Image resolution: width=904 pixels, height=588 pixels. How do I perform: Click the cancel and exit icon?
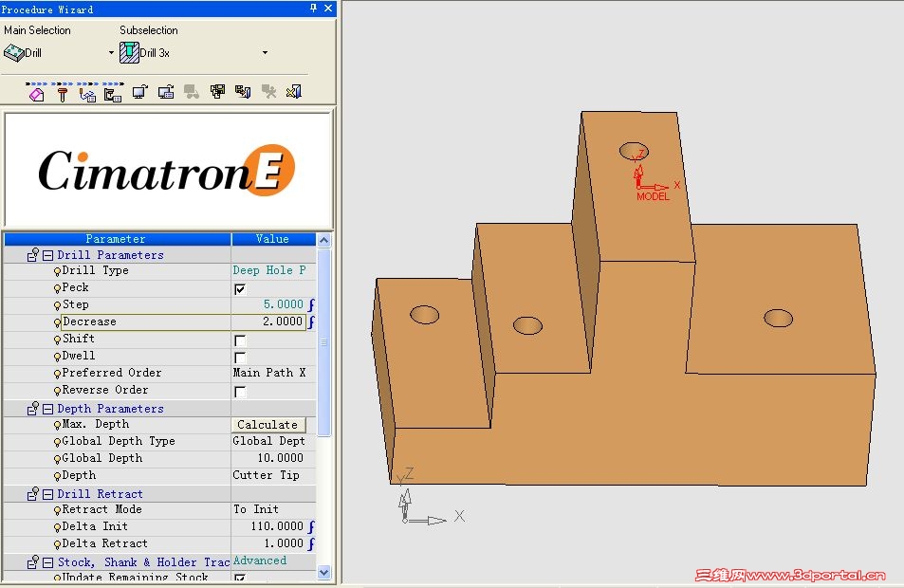[x=294, y=92]
